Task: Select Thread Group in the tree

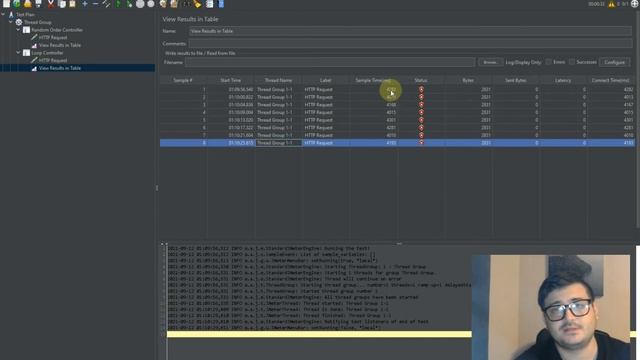Action: [x=38, y=22]
